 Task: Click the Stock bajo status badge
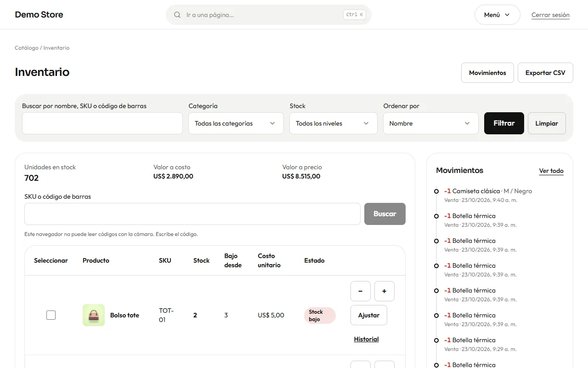point(320,315)
